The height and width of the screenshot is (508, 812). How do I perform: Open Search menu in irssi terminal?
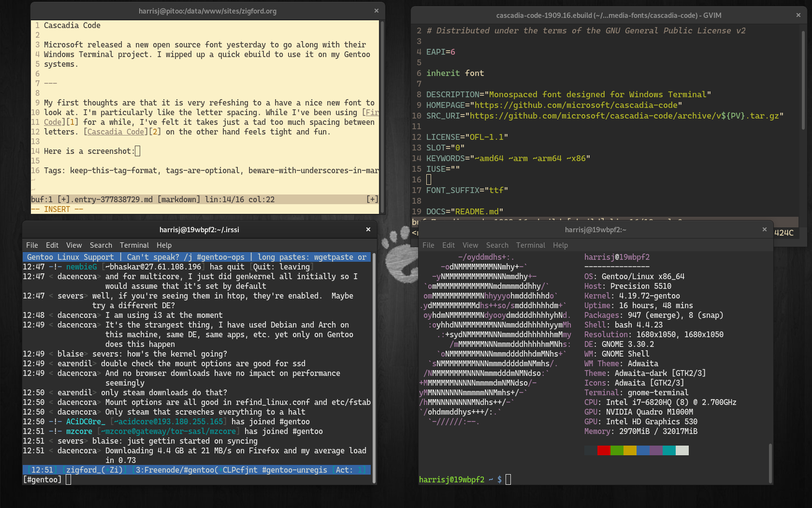click(x=101, y=245)
